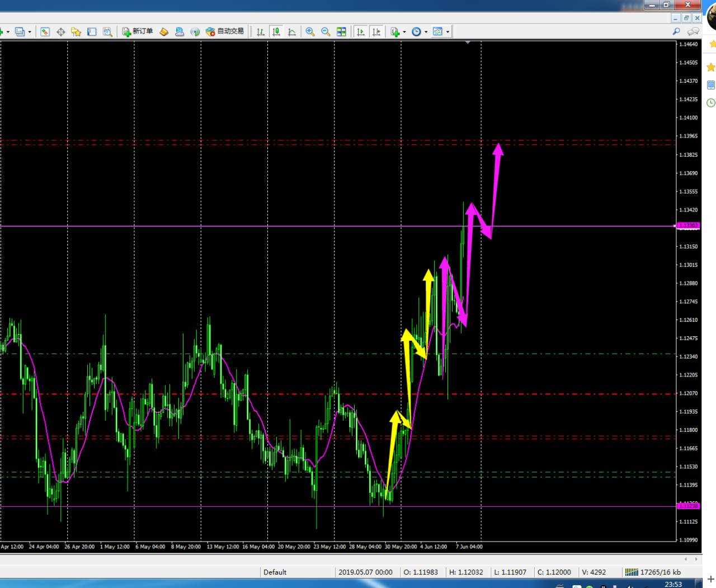Click the 17265/16 kb connection status indicator
The image size is (716, 588).
pos(653,572)
